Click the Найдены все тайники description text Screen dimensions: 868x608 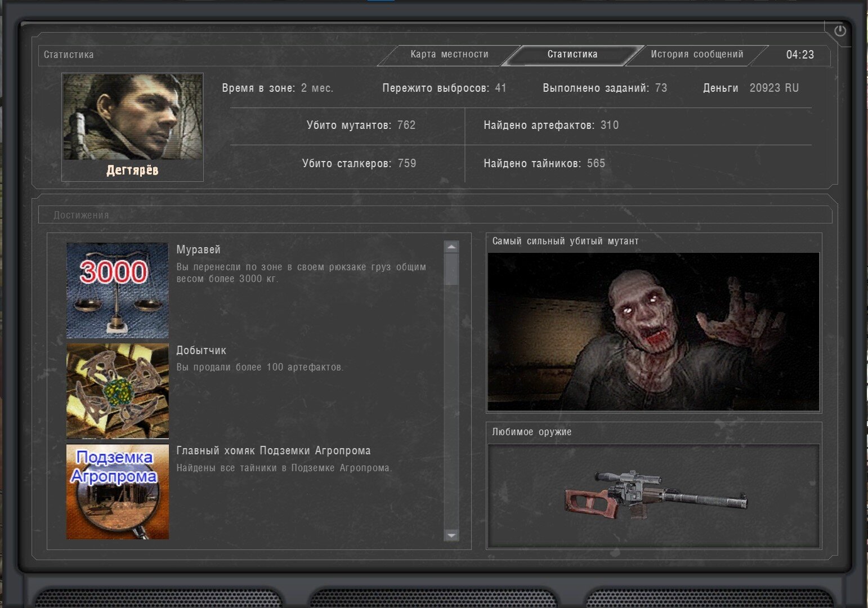point(284,468)
